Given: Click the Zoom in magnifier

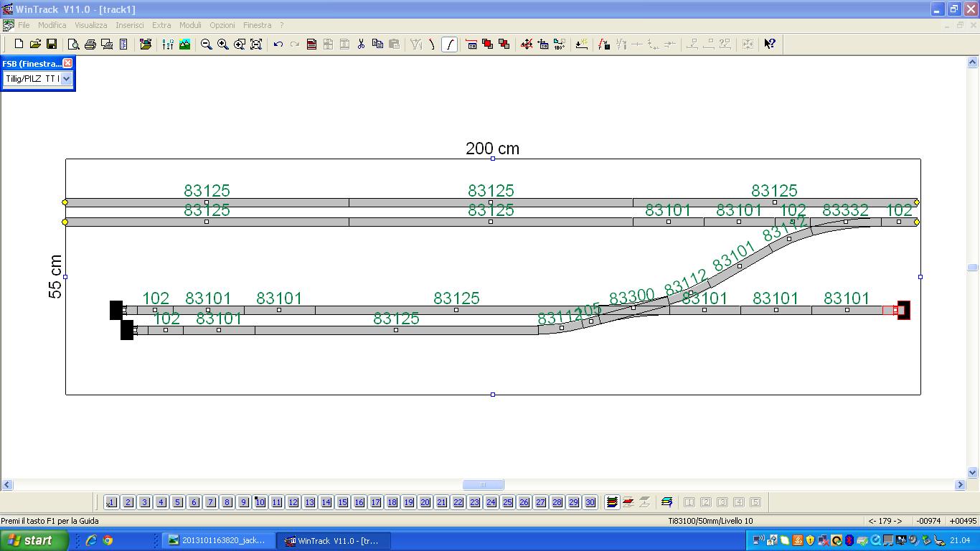Looking at the screenshot, I should point(223,44).
